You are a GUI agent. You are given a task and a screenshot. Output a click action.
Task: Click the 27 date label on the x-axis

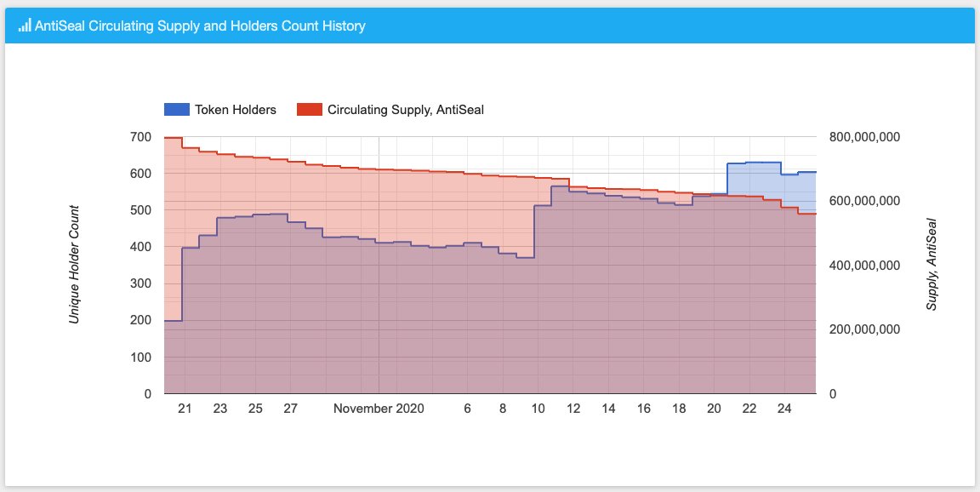click(290, 409)
